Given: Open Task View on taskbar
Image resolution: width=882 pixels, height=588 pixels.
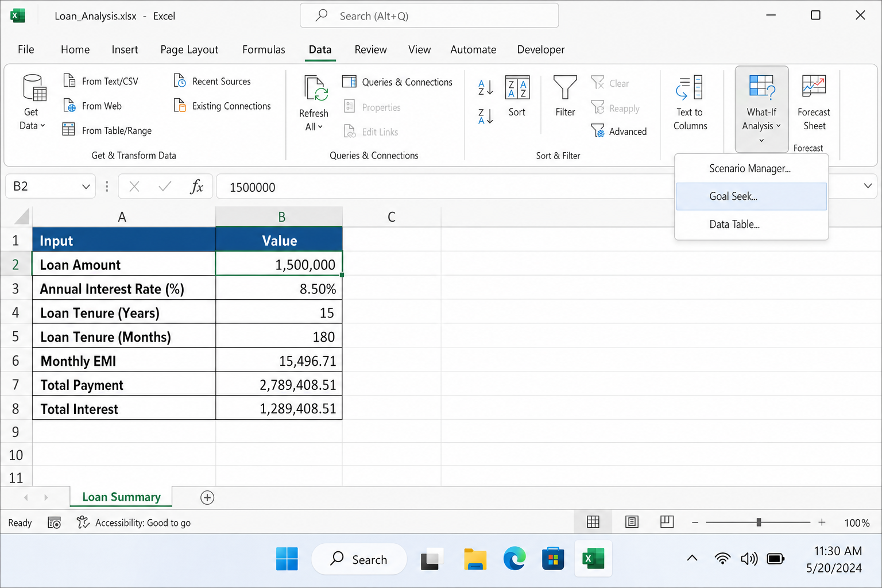Looking at the screenshot, I should point(431,559).
